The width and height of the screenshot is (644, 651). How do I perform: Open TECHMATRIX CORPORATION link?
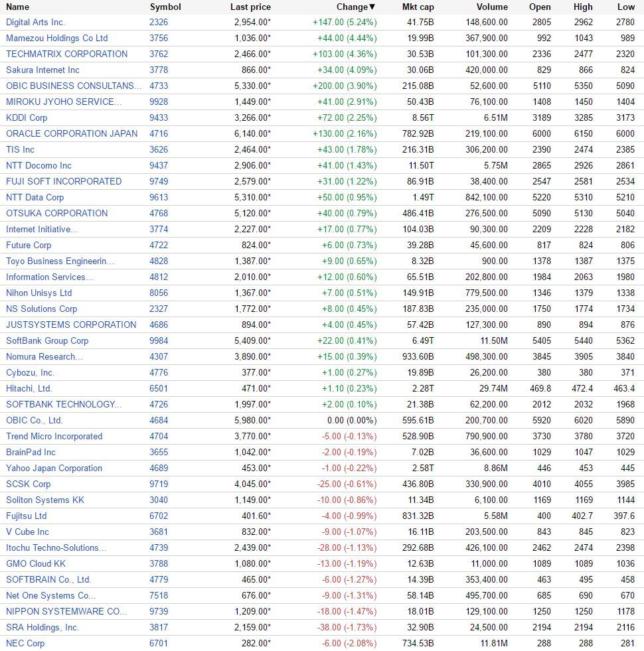[67, 54]
